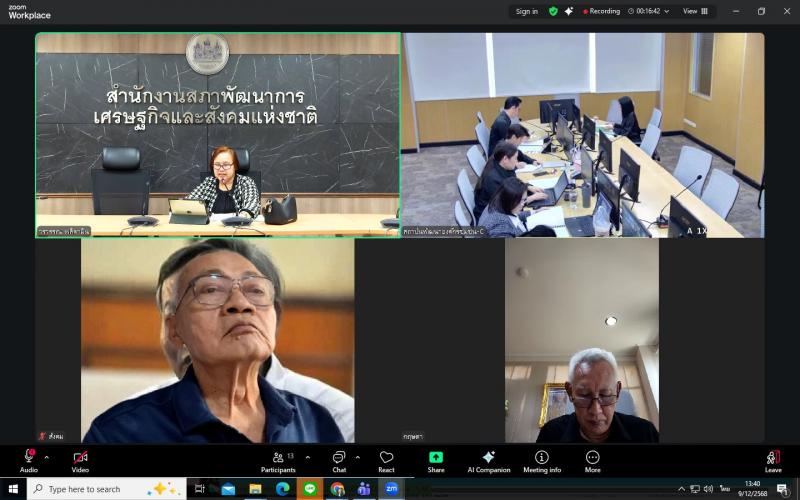
Task: Open Microsoft Teams on taskbar
Action: pos(364,489)
